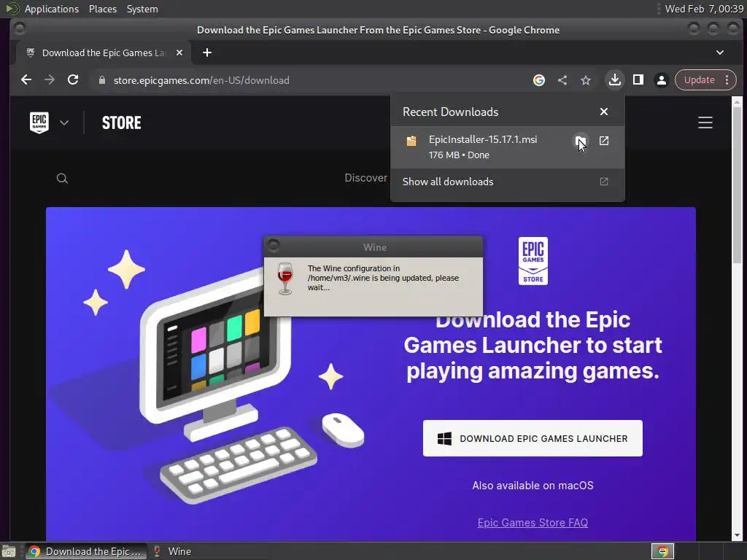This screenshot has width=747, height=560.
Task: Click the EpicInstaller file icon in the downloads list
Action: (x=411, y=141)
